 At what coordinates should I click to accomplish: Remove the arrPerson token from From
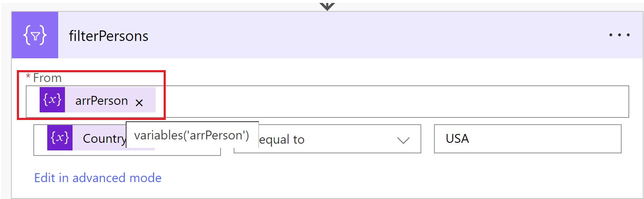click(139, 103)
